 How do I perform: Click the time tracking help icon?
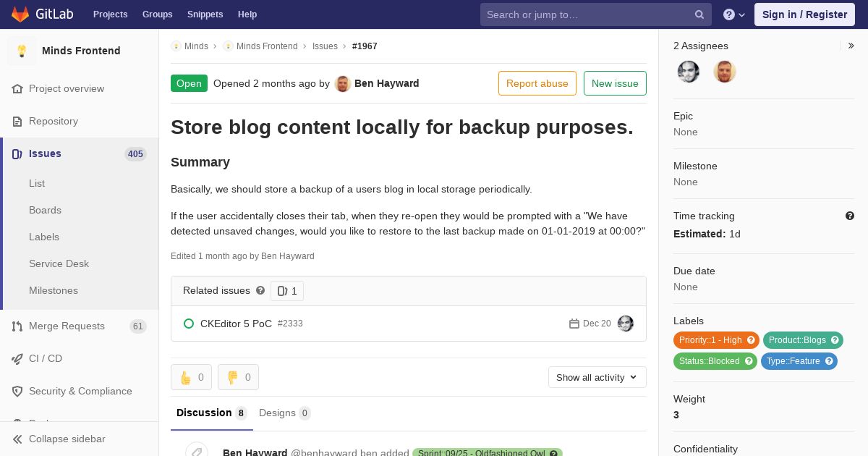pos(850,216)
